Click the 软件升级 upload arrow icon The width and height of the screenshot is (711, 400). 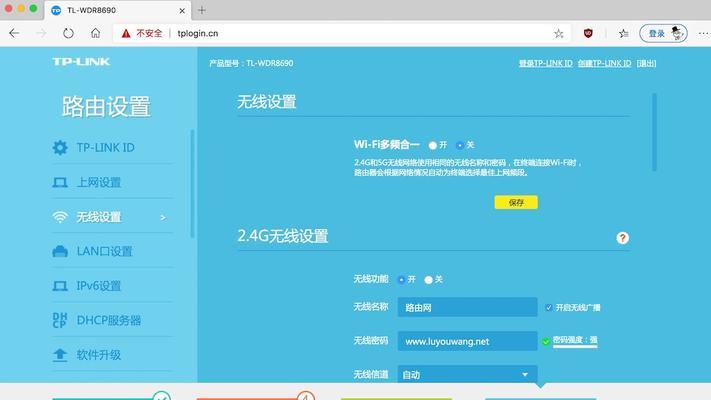coord(60,355)
